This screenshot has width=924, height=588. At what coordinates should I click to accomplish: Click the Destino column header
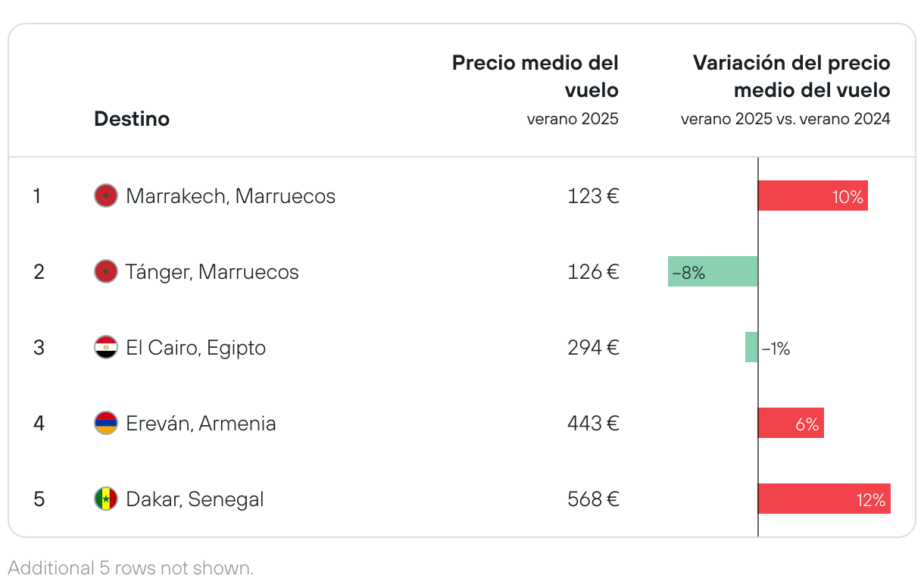(132, 119)
